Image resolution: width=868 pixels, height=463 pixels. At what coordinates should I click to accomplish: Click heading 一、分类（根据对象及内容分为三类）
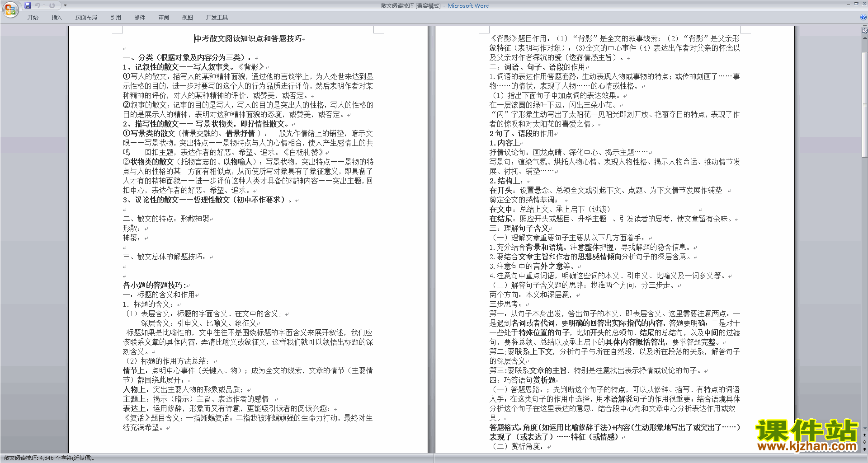[187, 58]
